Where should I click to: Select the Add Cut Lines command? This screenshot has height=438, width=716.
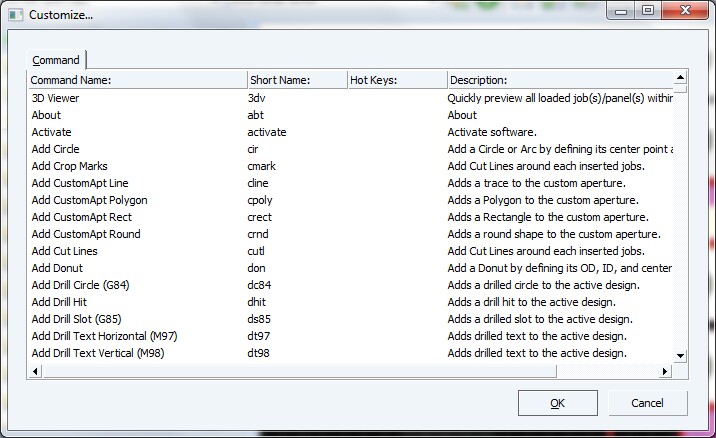pyautogui.click(x=64, y=251)
